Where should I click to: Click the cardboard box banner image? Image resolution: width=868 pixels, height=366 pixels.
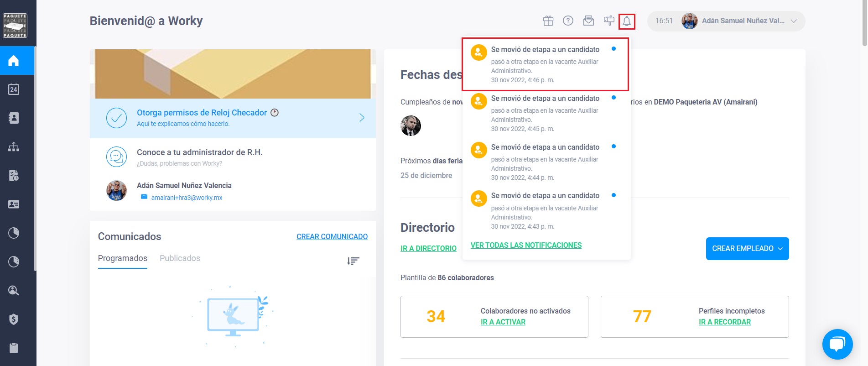tap(233, 74)
